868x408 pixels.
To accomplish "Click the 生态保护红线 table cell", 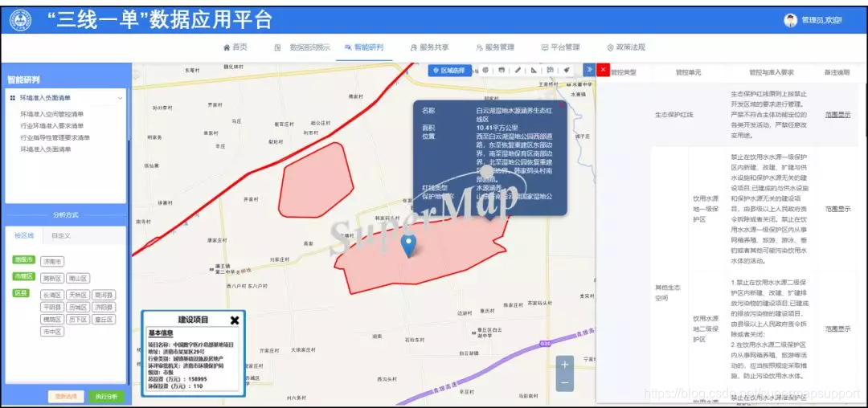I will pyautogui.click(x=674, y=115).
